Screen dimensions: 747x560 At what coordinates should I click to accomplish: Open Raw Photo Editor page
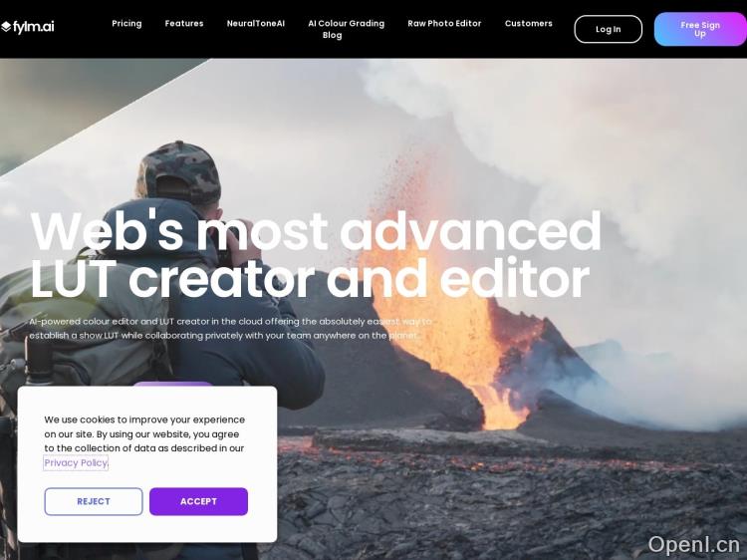tap(444, 23)
